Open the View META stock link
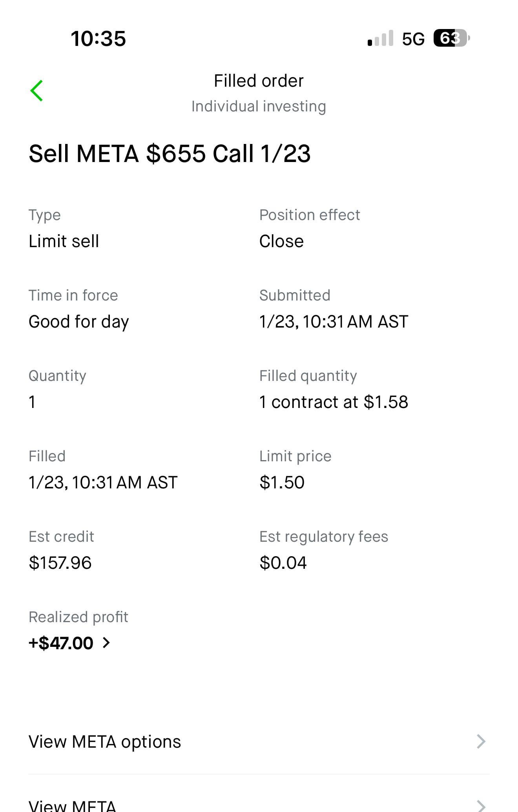The image size is (518, 812). 72,805
